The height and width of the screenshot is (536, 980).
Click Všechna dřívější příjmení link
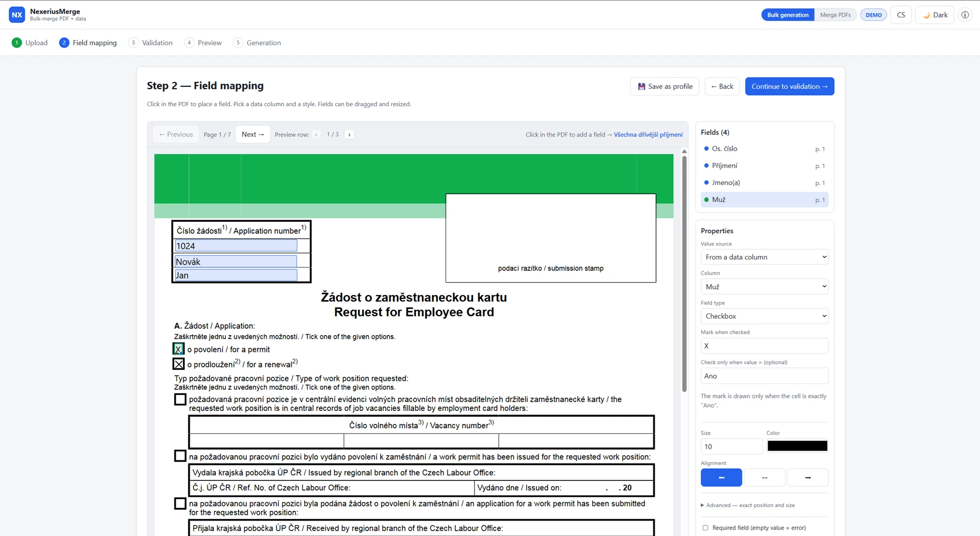coord(648,135)
